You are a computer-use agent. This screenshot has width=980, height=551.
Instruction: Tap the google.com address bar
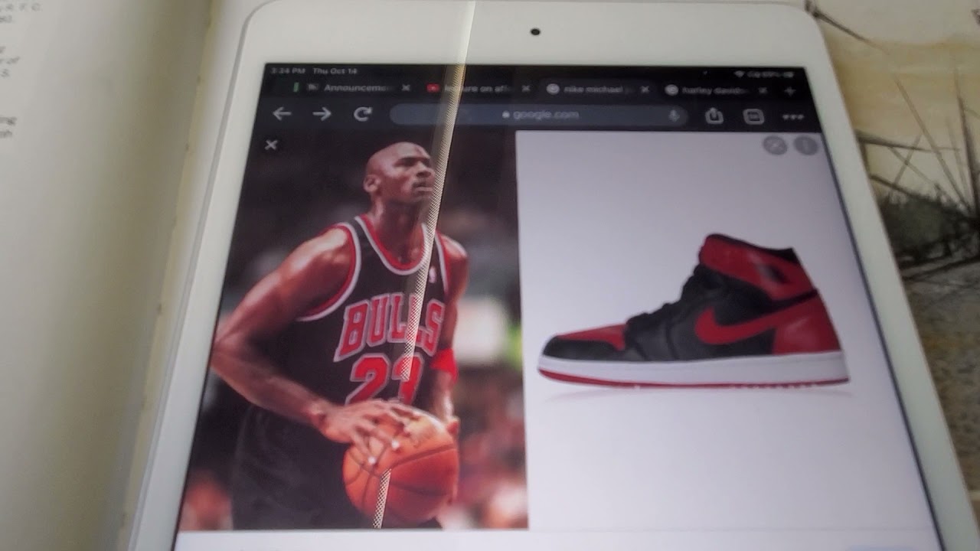540,115
